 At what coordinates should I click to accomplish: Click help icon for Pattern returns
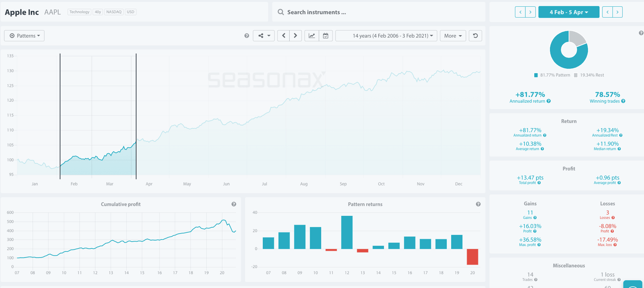click(478, 204)
